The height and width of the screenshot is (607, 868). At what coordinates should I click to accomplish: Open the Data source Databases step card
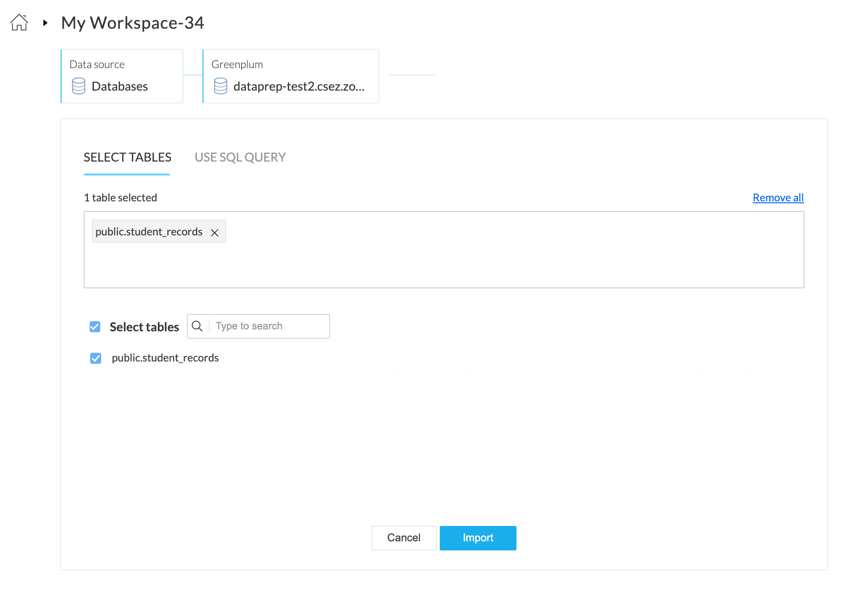(x=122, y=76)
